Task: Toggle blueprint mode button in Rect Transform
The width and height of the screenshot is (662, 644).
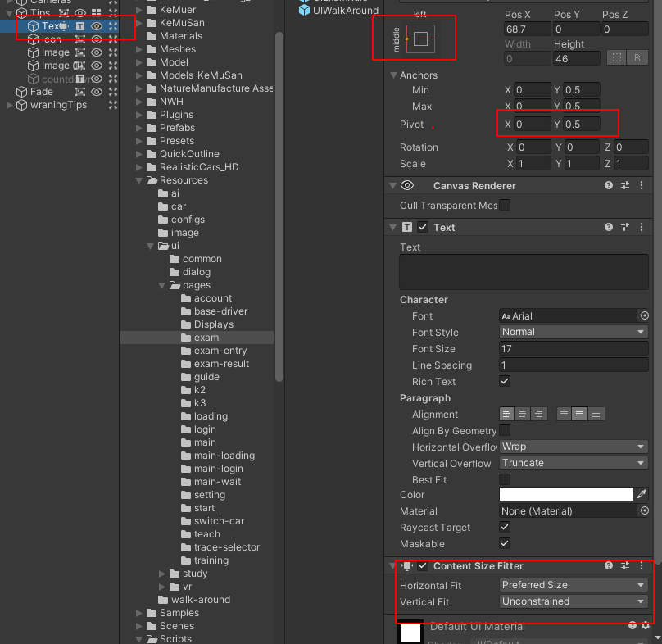Action: pyautogui.click(x=616, y=58)
